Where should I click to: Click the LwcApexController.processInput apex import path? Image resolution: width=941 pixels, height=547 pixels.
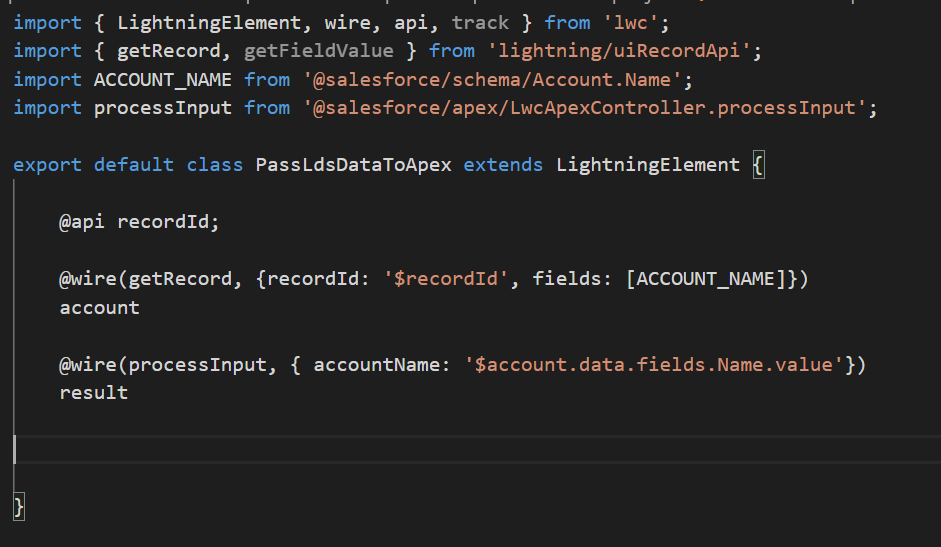pos(585,108)
